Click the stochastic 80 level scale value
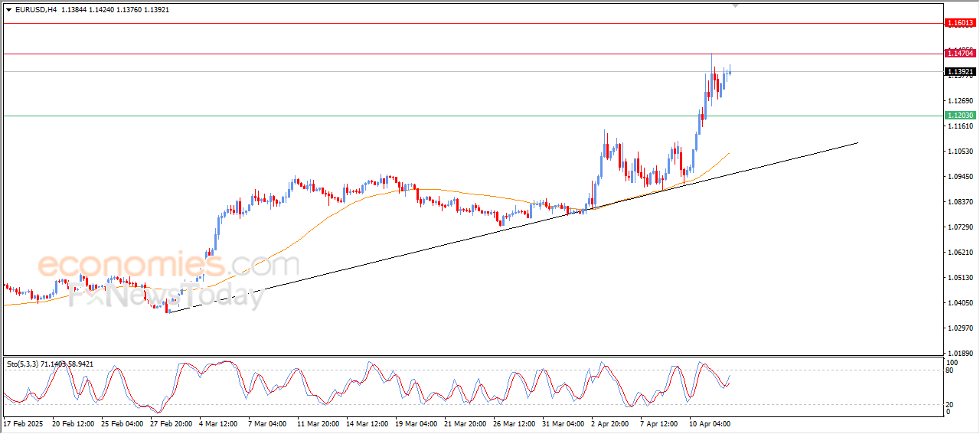This screenshot has width=980, height=434. pyautogui.click(x=951, y=370)
